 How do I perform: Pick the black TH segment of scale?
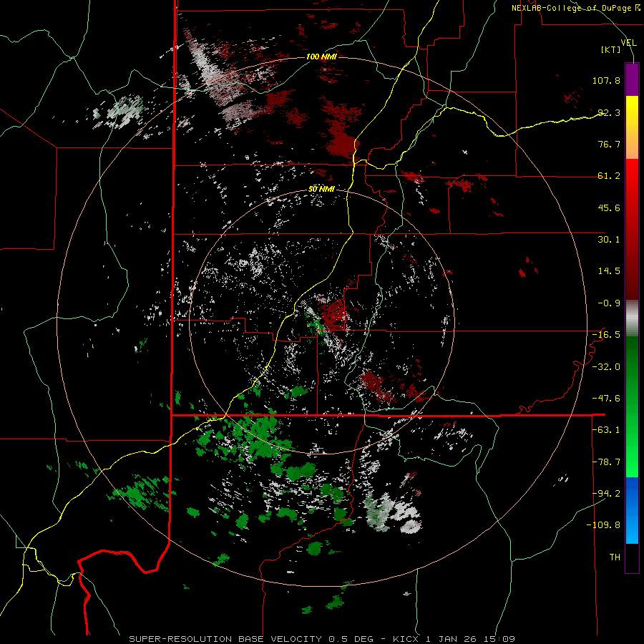point(632,558)
